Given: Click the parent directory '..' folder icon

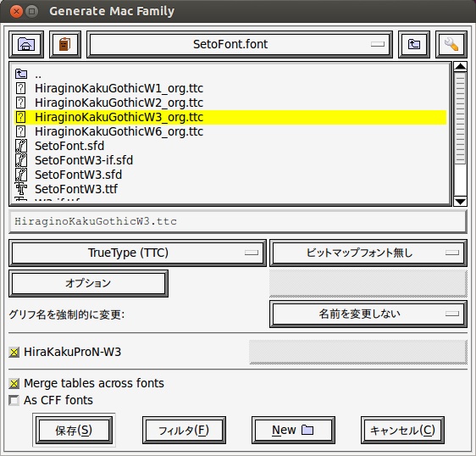Looking at the screenshot, I should pos(21,74).
